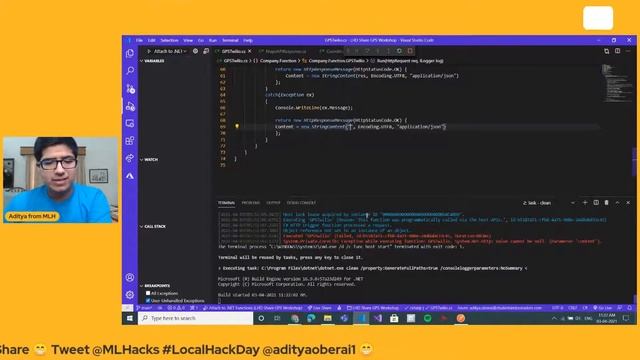Open the terminal selector '2: Task - clean' dropdown
Viewport: 640px width, 360px height.
549,203
